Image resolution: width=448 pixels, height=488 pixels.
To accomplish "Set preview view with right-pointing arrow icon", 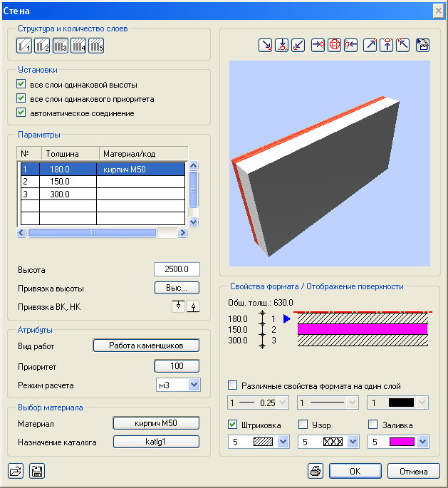I will tap(318, 45).
